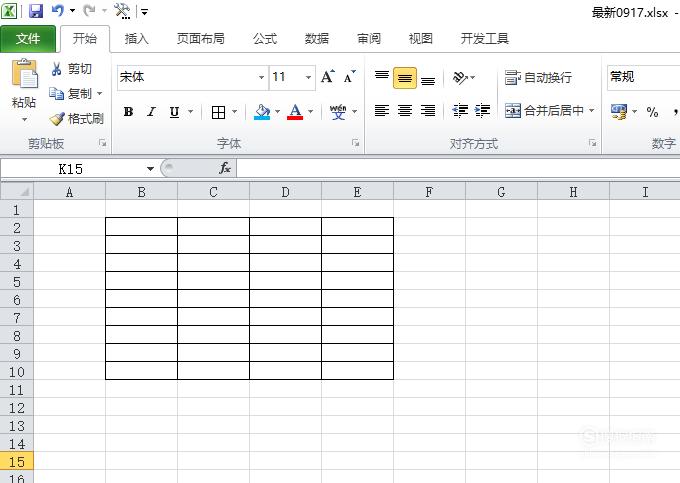
Task: Click the 格式刷 (Format Painter) button
Action: pos(76,118)
